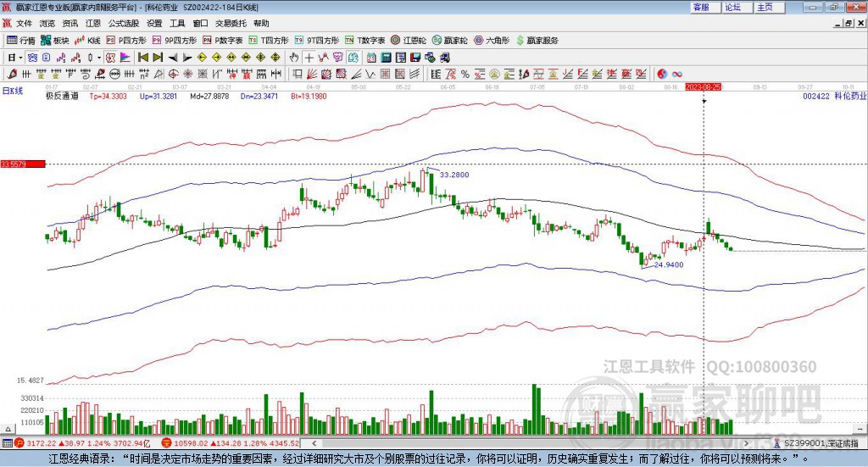The image size is (868, 467).
Task: Open the 帮助 menu
Action: pyautogui.click(x=261, y=23)
